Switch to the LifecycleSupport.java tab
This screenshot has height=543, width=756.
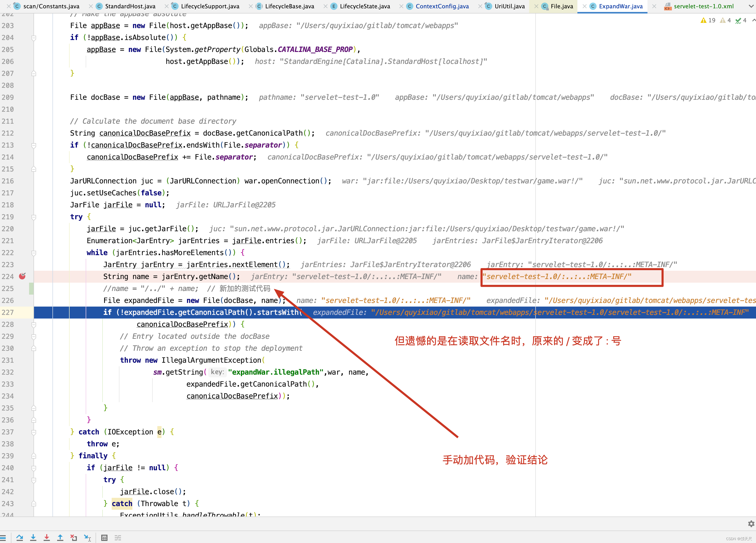pos(210,6)
